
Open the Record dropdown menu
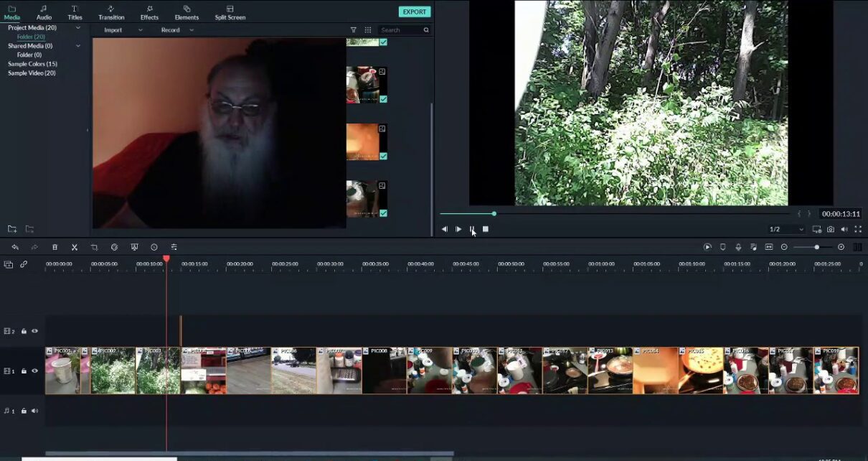pyautogui.click(x=177, y=30)
